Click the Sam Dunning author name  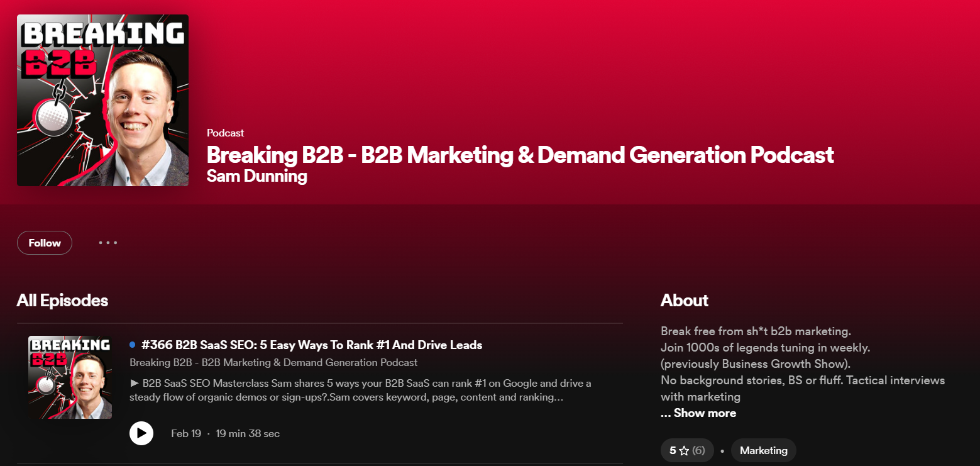pyautogui.click(x=256, y=175)
